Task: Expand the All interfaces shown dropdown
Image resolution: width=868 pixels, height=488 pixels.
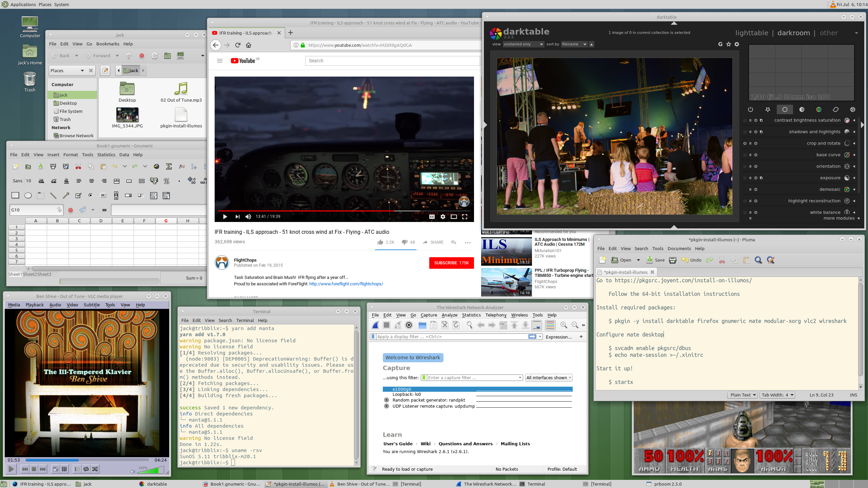Action: tap(549, 378)
